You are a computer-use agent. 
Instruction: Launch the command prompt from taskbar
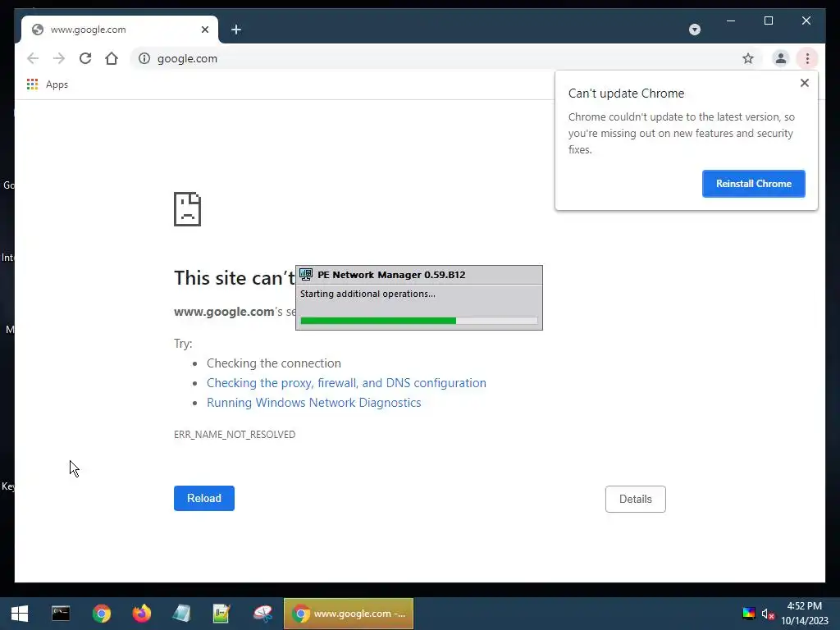tap(61, 614)
